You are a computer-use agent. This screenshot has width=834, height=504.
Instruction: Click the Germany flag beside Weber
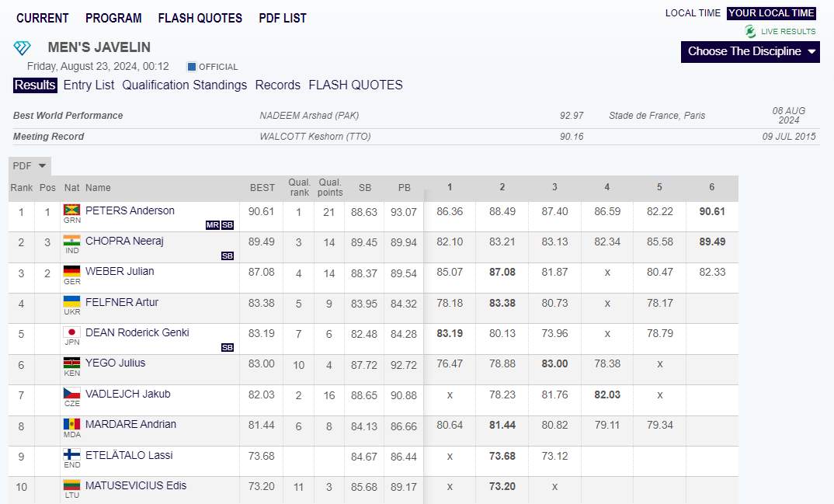[72, 271]
